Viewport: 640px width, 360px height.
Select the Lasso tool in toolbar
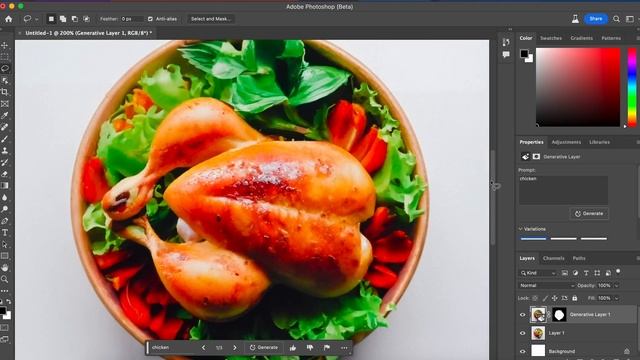[5, 69]
